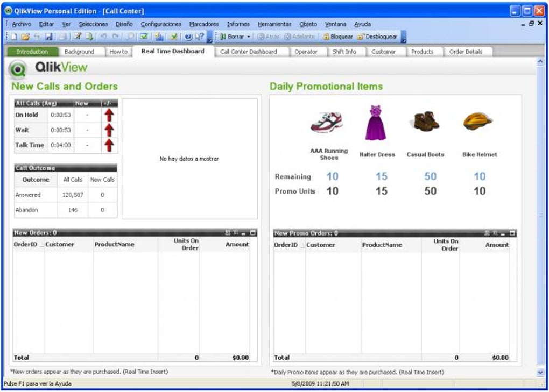The width and height of the screenshot is (549, 392).
Task: Click the QlikView logo on the sheet
Action: tap(48, 68)
